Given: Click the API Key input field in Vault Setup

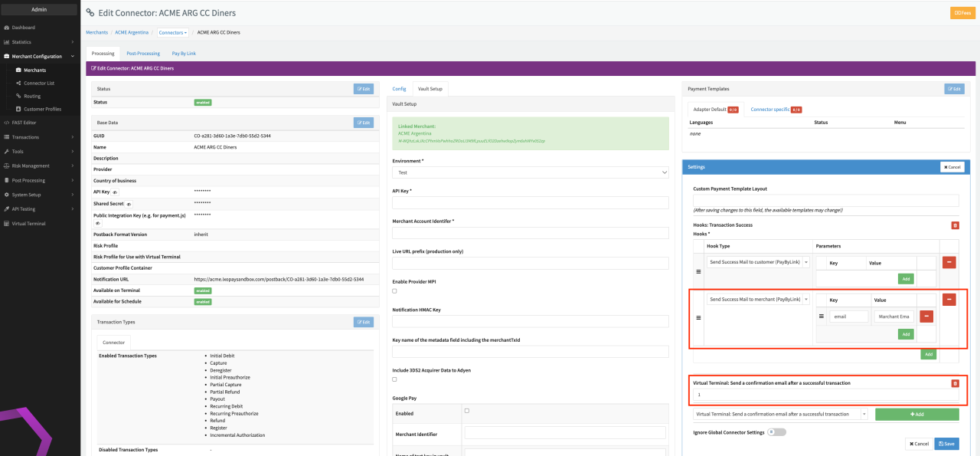Looking at the screenshot, I should (531, 203).
